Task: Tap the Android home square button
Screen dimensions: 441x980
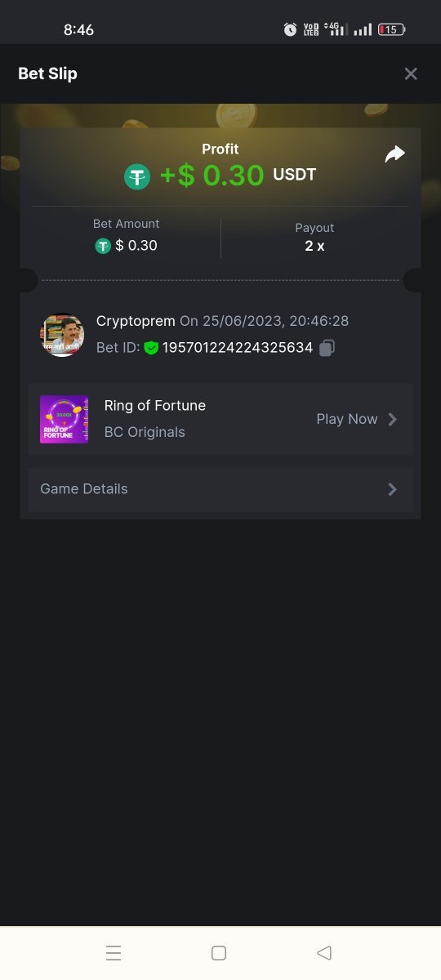Action: coord(219,953)
